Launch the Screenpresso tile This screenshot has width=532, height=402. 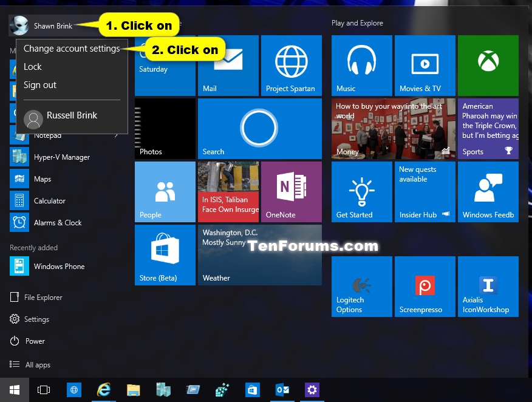(x=425, y=287)
